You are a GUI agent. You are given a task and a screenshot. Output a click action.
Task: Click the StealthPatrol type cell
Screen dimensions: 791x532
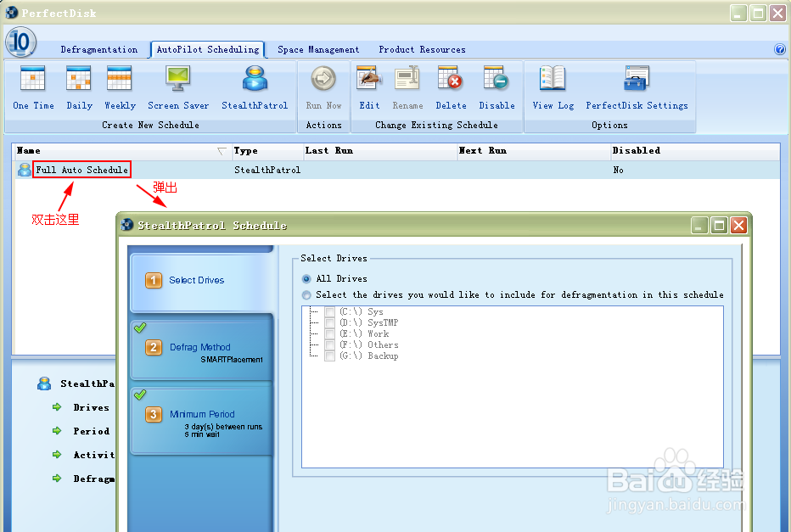click(267, 170)
